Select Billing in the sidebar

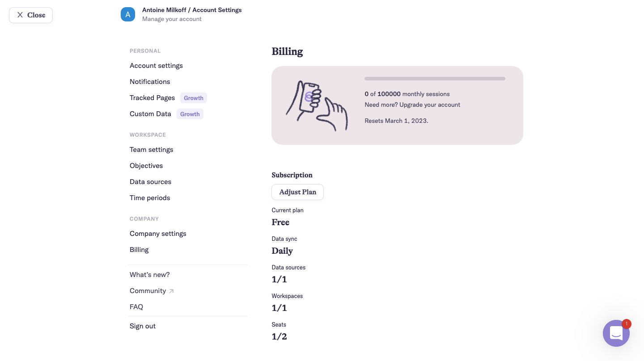coord(139,250)
